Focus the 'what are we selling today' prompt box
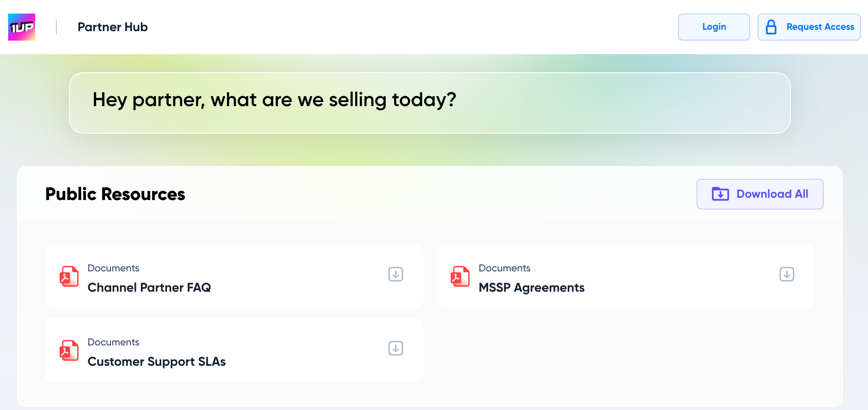Viewport: 868px width, 410px height. (429, 103)
